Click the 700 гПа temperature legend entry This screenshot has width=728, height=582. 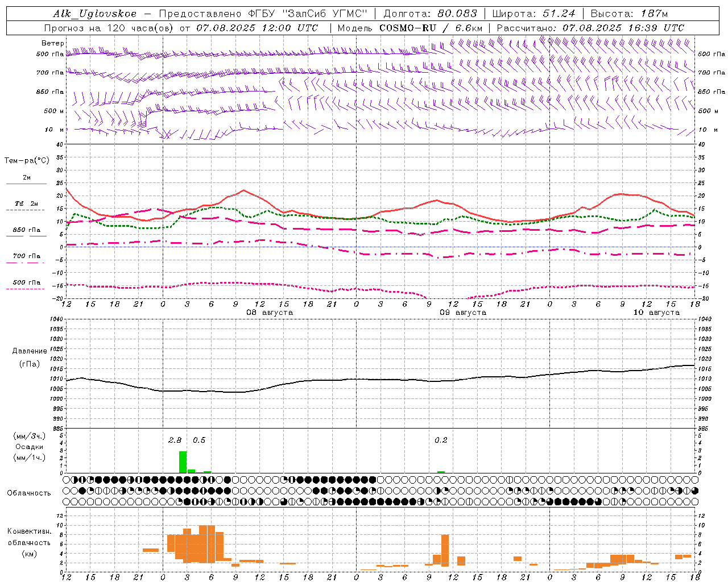coord(27,256)
